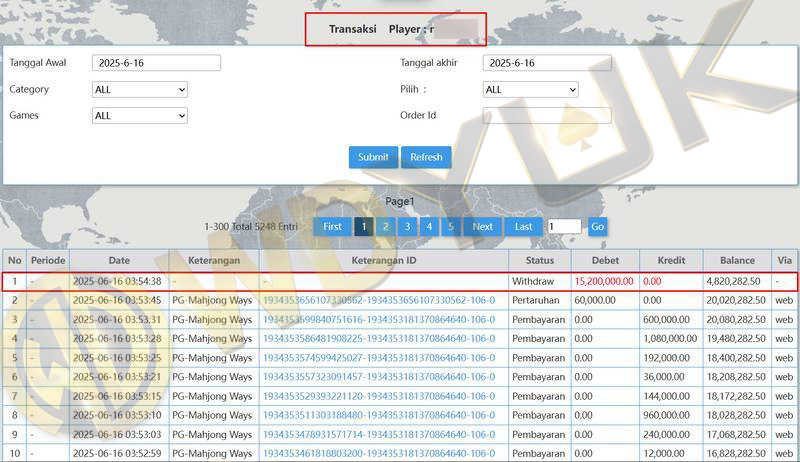Image resolution: width=800 pixels, height=462 pixels.
Task: Select pagination page 1
Action: point(364,226)
